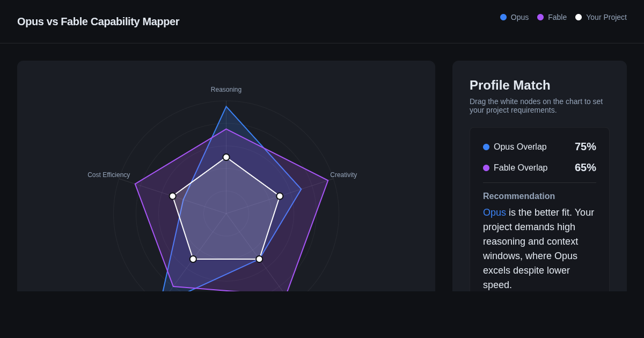Click the blue dot beside Opus Overlap
The image size is (644, 338).
click(486, 147)
